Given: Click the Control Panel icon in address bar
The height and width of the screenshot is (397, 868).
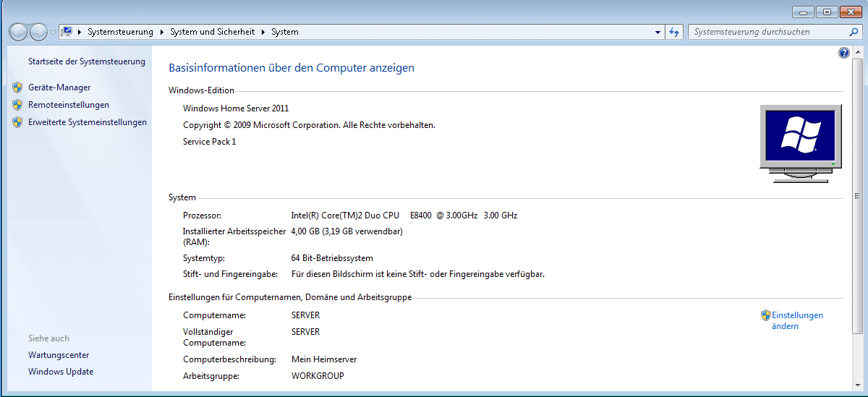Looking at the screenshot, I should (67, 32).
